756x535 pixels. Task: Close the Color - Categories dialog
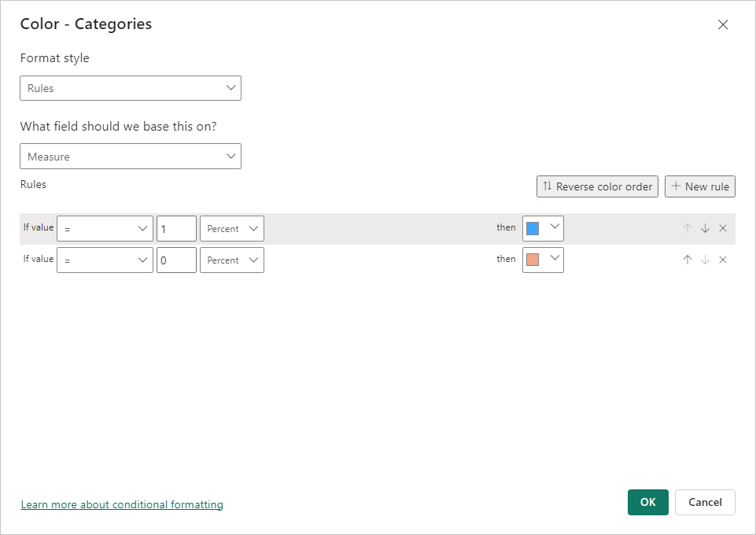[722, 24]
